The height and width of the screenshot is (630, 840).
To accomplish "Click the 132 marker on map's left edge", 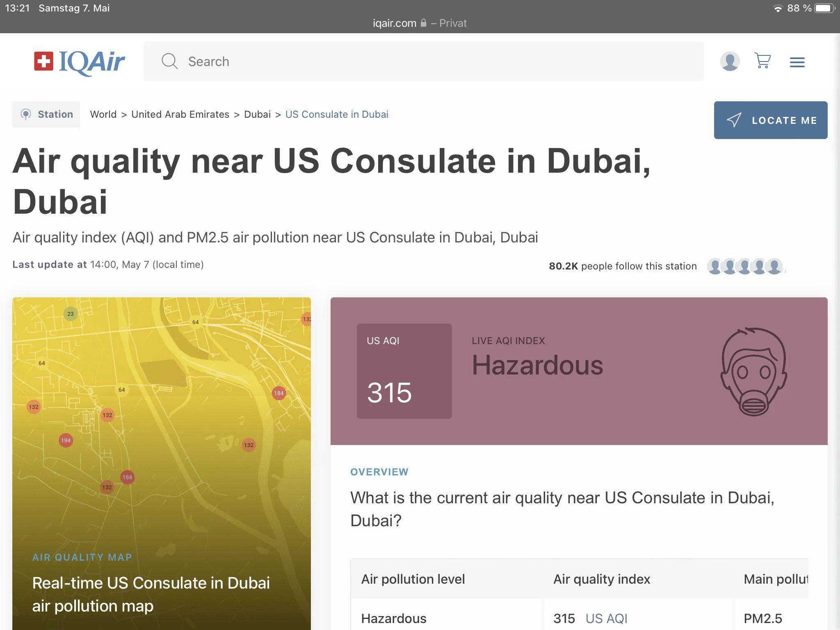I will [34, 407].
